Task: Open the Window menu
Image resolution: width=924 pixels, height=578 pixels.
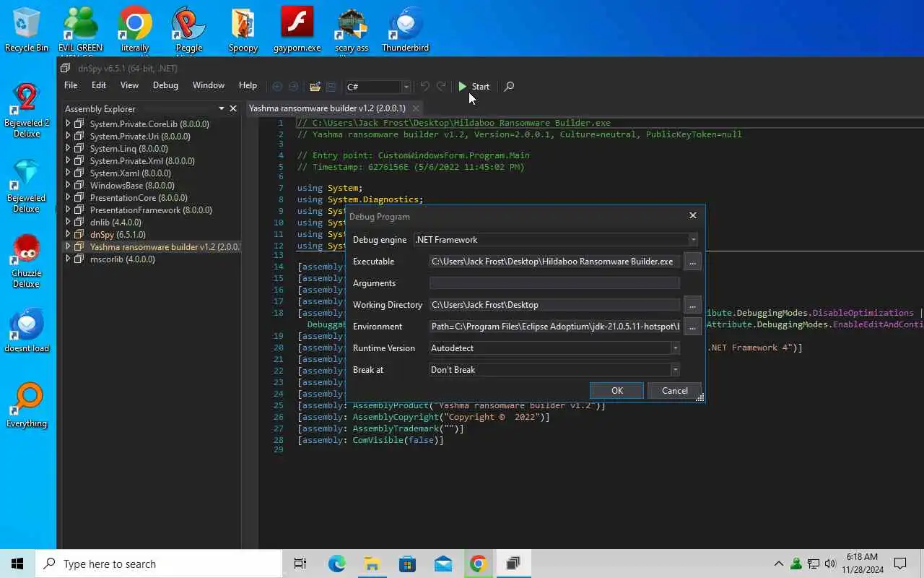Action: point(208,85)
